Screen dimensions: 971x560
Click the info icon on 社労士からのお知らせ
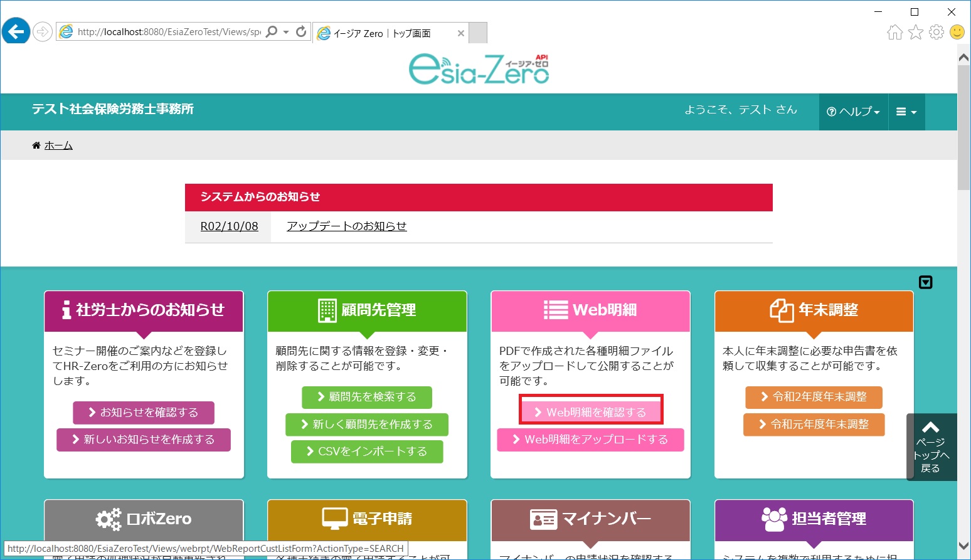click(66, 310)
